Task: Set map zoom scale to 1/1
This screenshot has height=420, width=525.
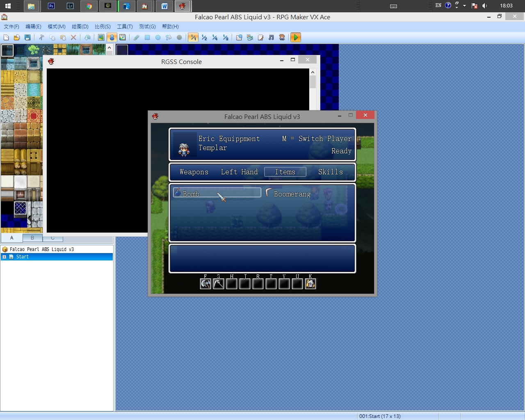Action: pos(193,37)
